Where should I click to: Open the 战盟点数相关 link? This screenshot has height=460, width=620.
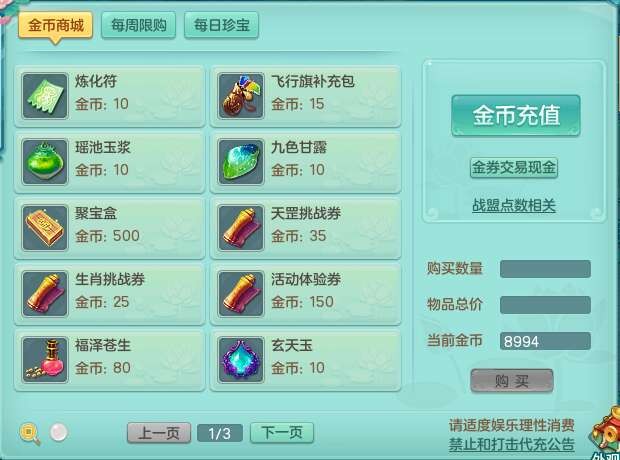514,205
